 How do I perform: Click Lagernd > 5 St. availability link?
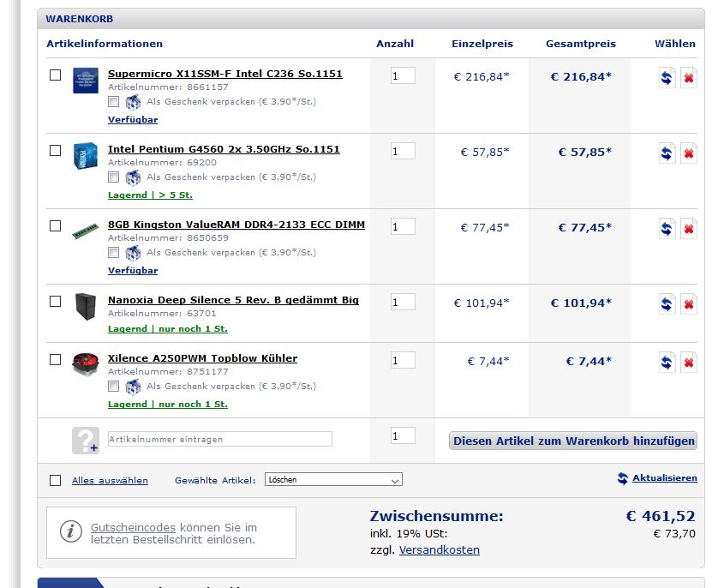[x=150, y=195]
